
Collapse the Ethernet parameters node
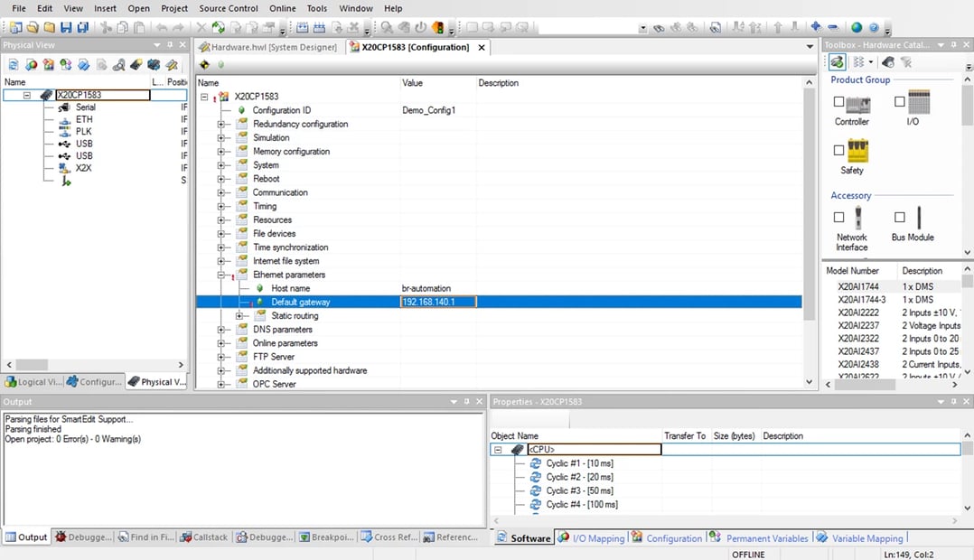220,275
